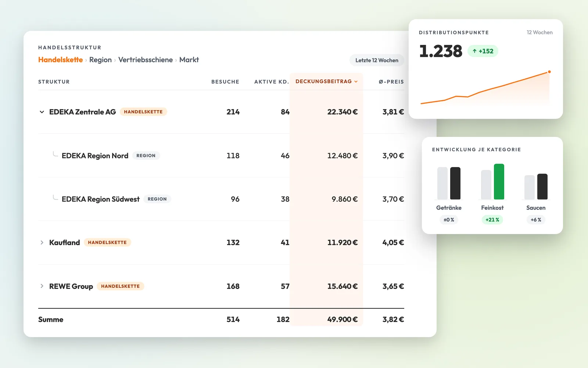Click the Ø-Preis column header
The width and height of the screenshot is (588, 368).
tap(391, 82)
